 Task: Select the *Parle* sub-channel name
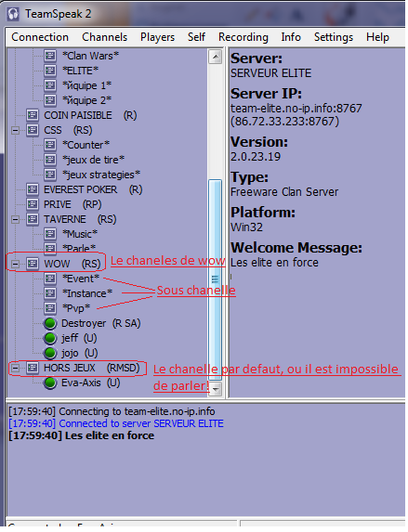(79, 249)
